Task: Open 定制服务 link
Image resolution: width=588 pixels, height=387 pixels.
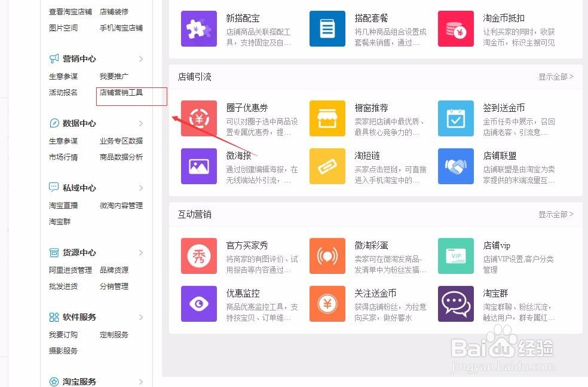Action: [114, 334]
